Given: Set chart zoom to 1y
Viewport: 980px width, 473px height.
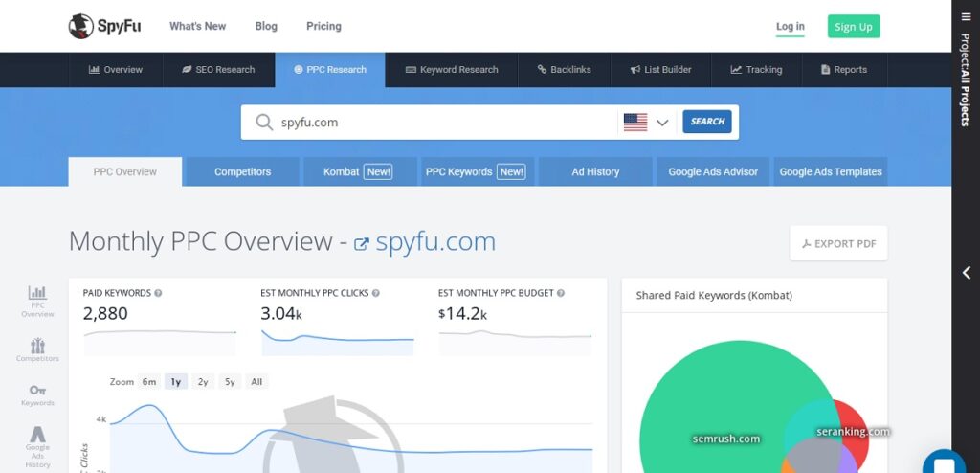Looking at the screenshot, I should pyautogui.click(x=176, y=382).
